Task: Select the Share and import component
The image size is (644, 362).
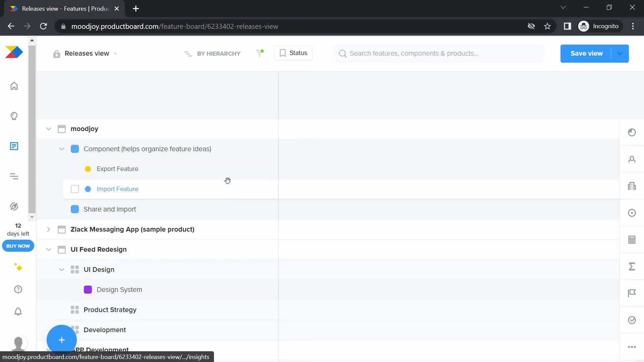Action: point(110,209)
